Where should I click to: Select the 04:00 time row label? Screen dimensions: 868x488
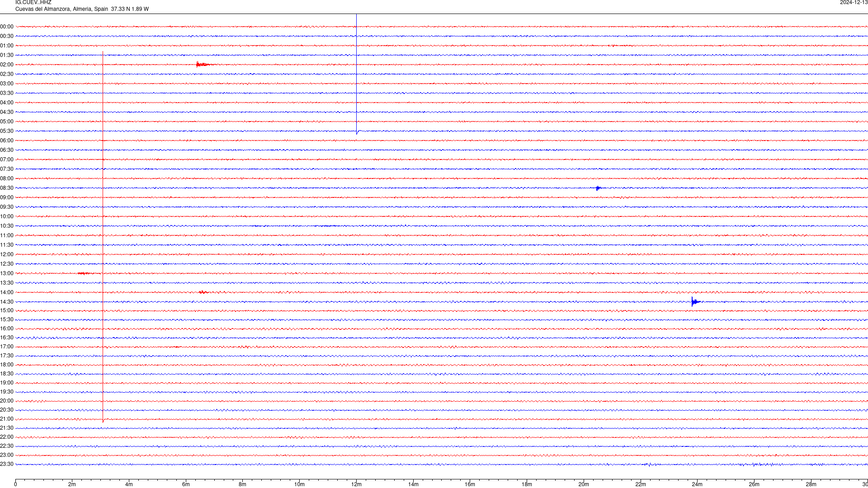pos(7,103)
